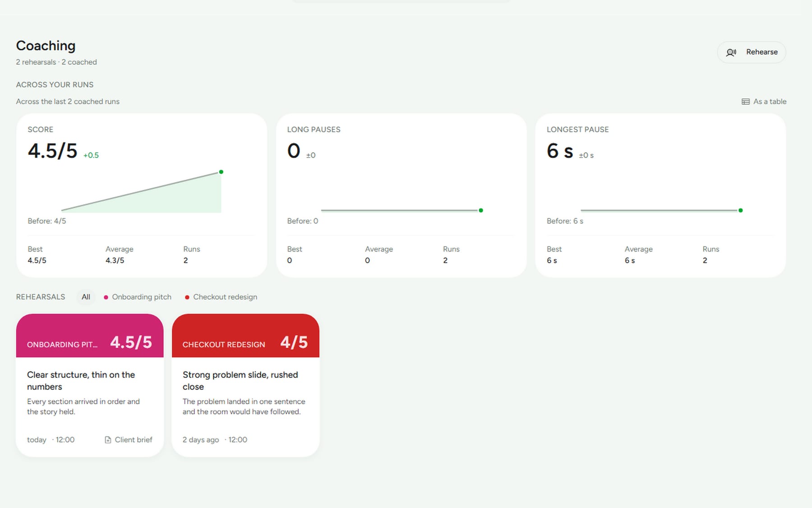Click the today 12:00 timestamp
The width and height of the screenshot is (812, 508).
[x=51, y=440]
